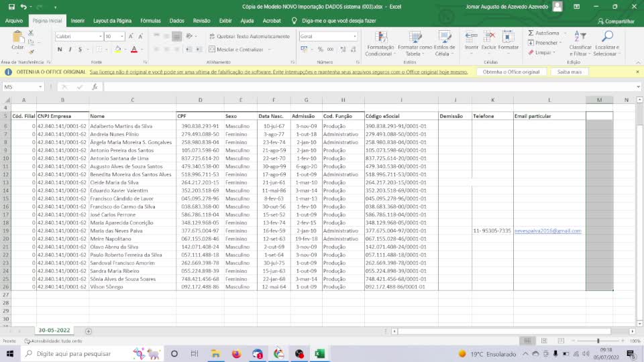The width and height of the screenshot is (644, 362).
Task: Decrease font size with smaller A icon
Action: tap(140, 36)
